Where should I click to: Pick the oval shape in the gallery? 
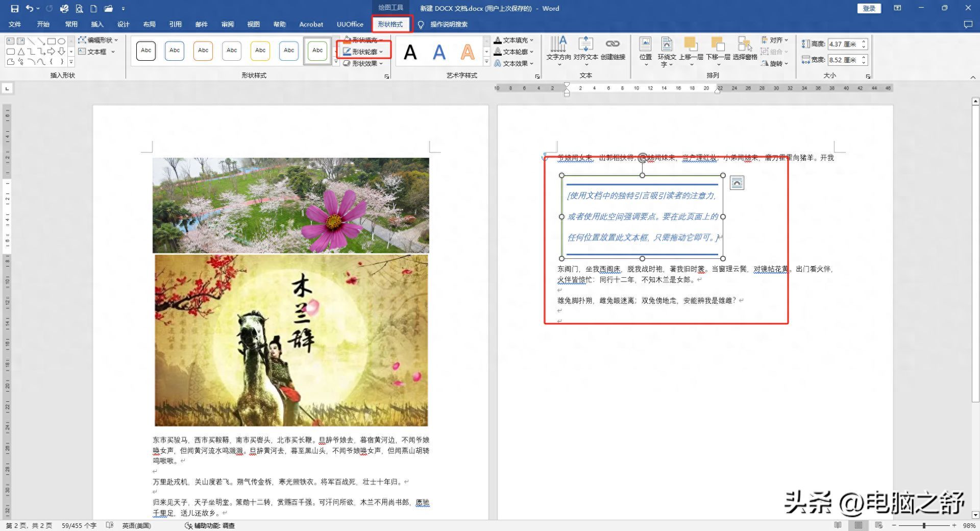click(61, 41)
